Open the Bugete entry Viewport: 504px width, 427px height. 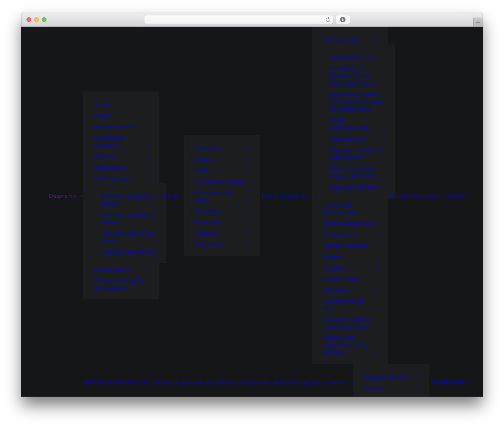click(332, 256)
